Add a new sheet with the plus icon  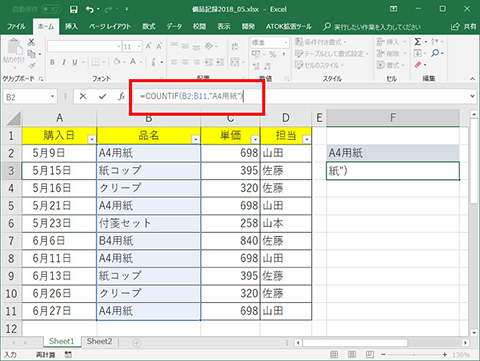click(137, 342)
